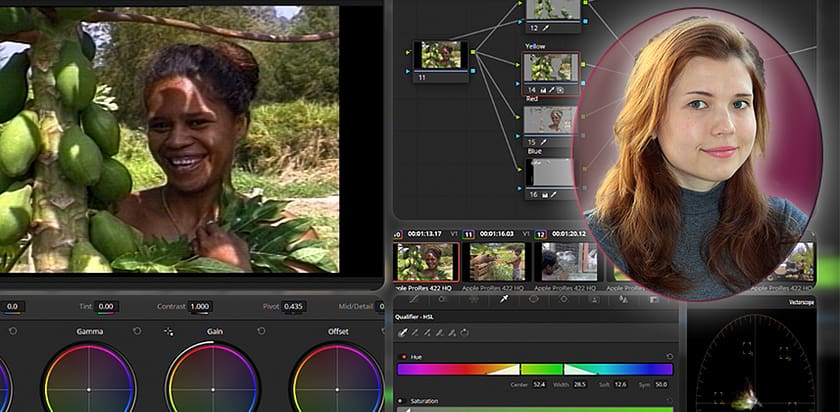Viewport: 840px width, 412px height.
Task: Open the Power Window palette
Action: pyautogui.click(x=533, y=299)
